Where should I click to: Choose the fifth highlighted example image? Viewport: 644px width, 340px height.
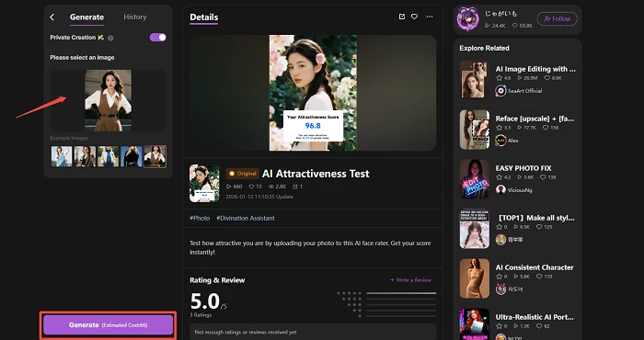[x=155, y=156]
